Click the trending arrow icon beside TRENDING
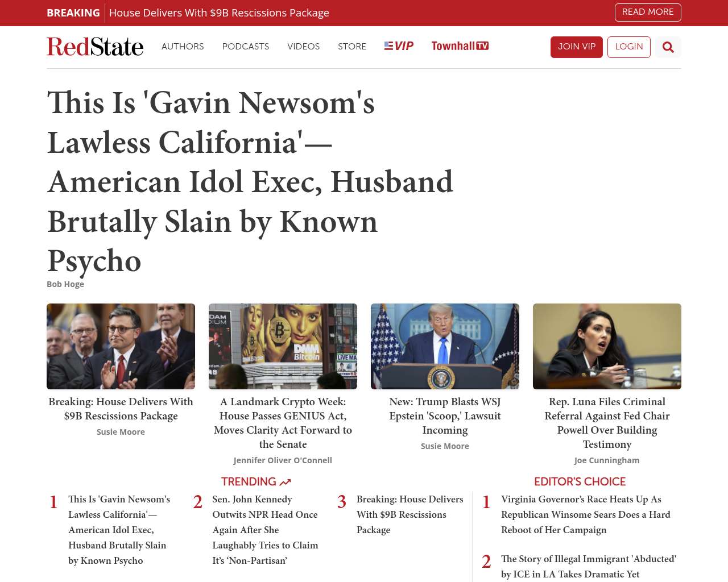The width and height of the screenshot is (728, 582). [x=286, y=482]
